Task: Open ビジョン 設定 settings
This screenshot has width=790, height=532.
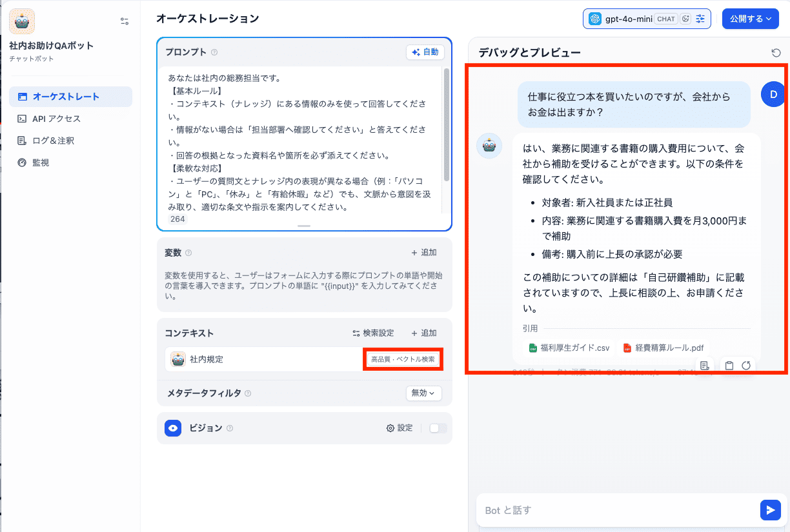Action: tap(400, 428)
